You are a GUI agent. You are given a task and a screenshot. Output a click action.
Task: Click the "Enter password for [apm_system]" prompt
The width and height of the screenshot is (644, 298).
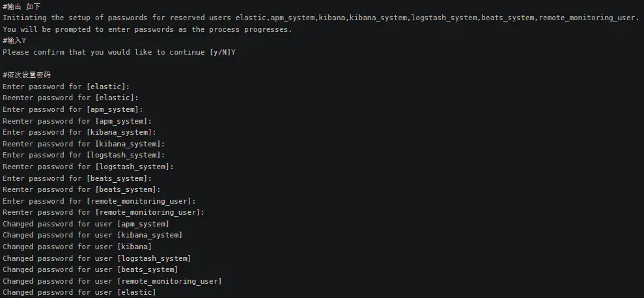73,109
